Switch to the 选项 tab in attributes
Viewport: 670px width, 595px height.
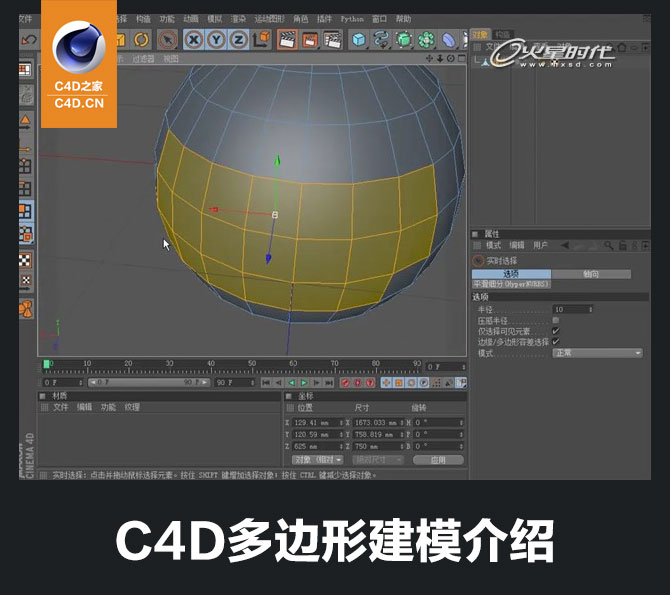511,274
